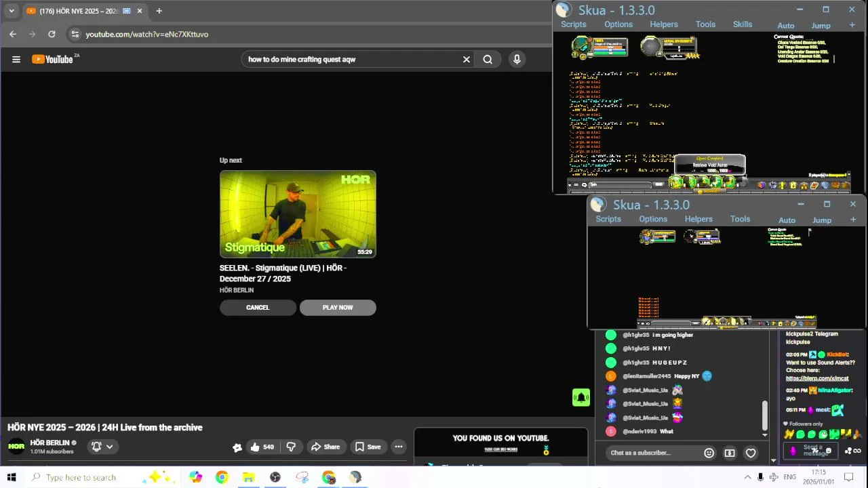Open the Skua app from the taskbar
868x488 pixels.
(x=355, y=477)
